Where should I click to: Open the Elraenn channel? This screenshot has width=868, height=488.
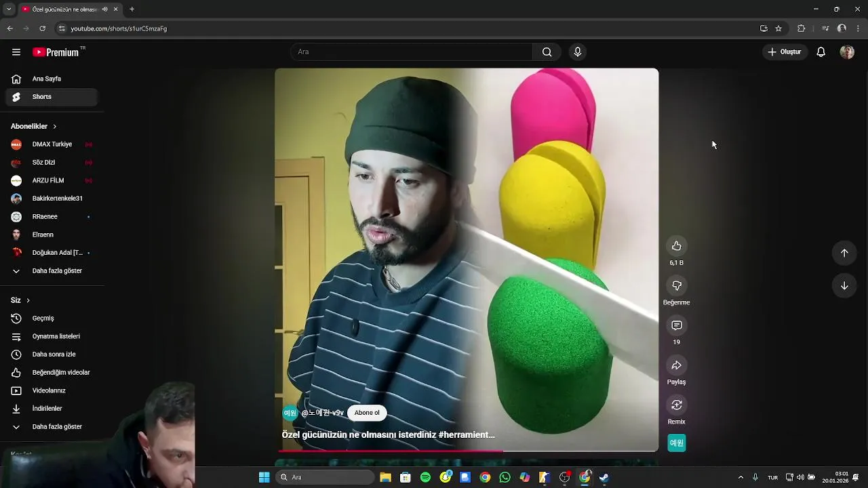click(52, 235)
